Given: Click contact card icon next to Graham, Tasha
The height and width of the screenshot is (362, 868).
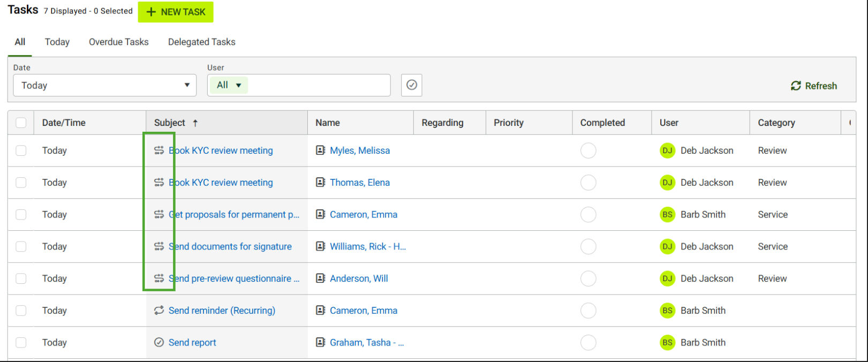Looking at the screenshot, I should pos(320,342).
